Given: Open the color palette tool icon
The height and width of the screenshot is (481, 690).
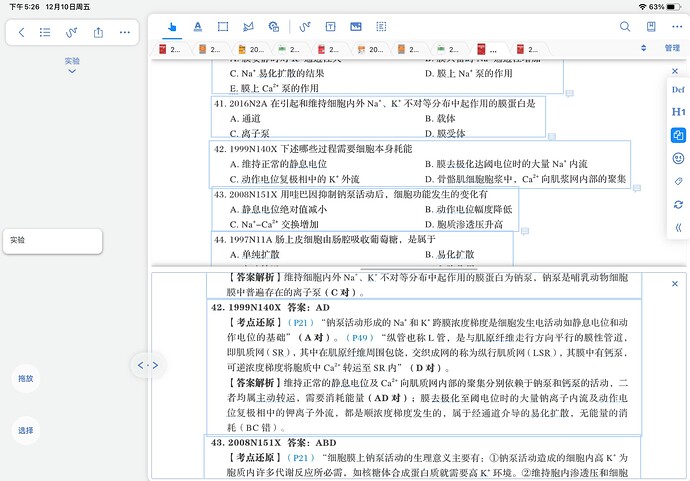Looking at the screenshot, I should point(274,27).
